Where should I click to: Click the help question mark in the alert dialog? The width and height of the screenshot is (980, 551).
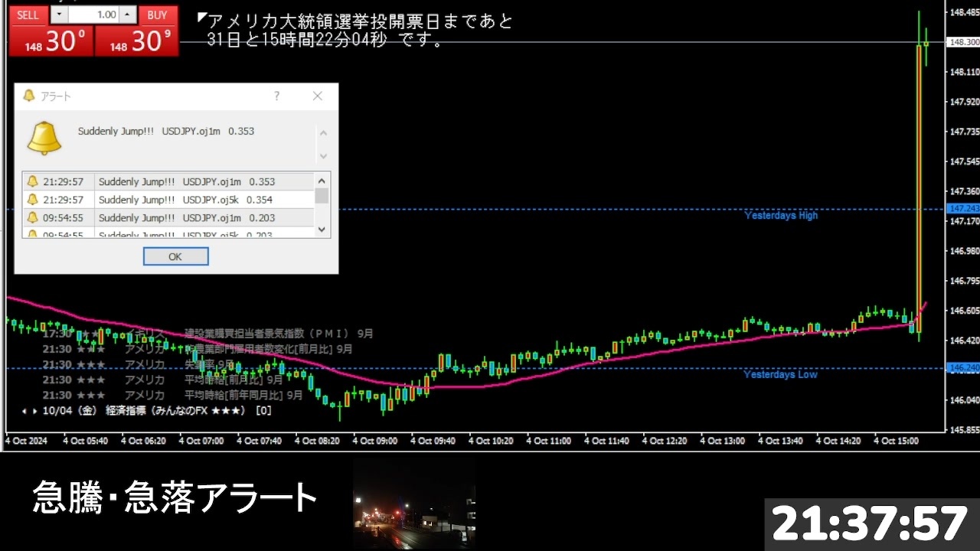tap(276, 96)
